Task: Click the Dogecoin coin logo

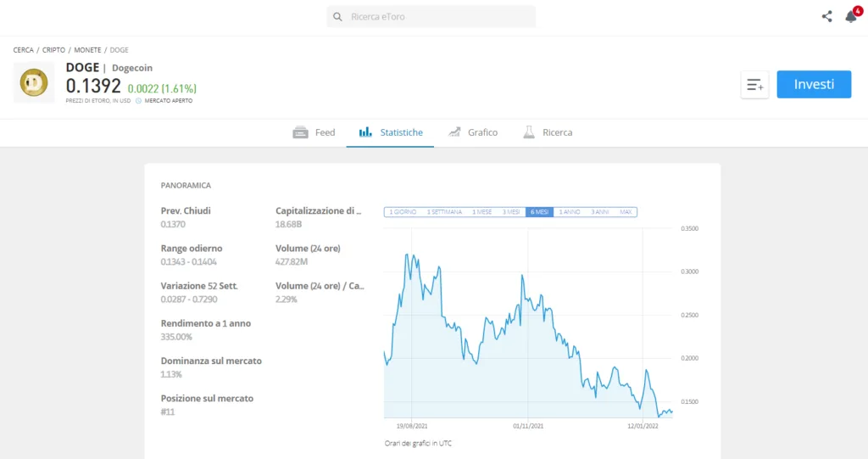Action: [34, 82]
